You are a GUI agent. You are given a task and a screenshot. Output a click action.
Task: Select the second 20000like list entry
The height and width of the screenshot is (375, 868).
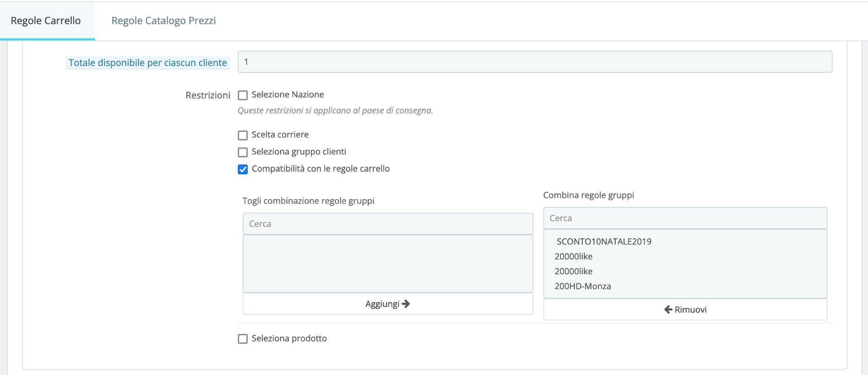pos(573,272)
